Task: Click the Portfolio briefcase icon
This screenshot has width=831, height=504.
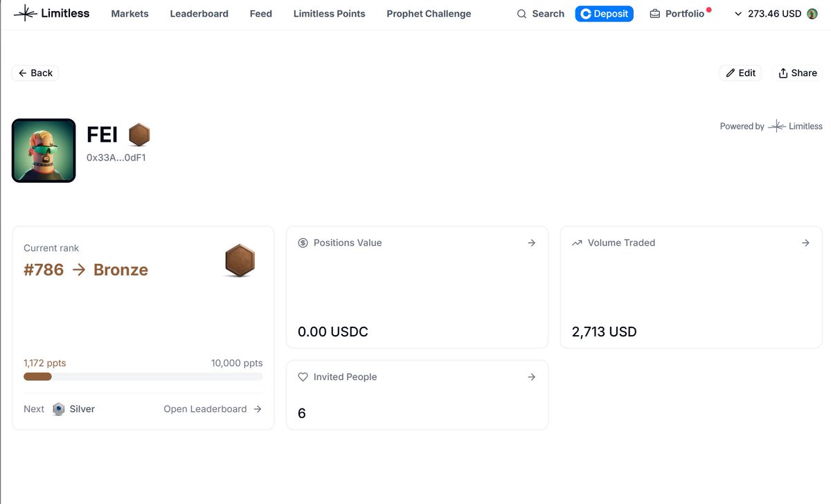Action: click(x=654, y=14)
